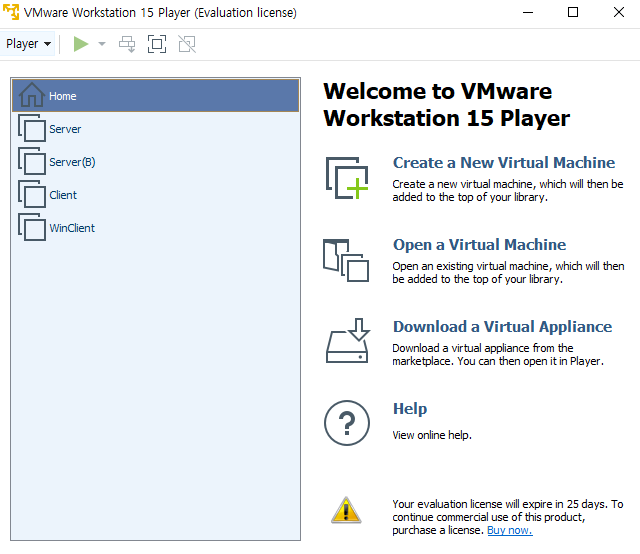Close the VMware Player window
Screen dimensions: 640x554
point(619,12)
